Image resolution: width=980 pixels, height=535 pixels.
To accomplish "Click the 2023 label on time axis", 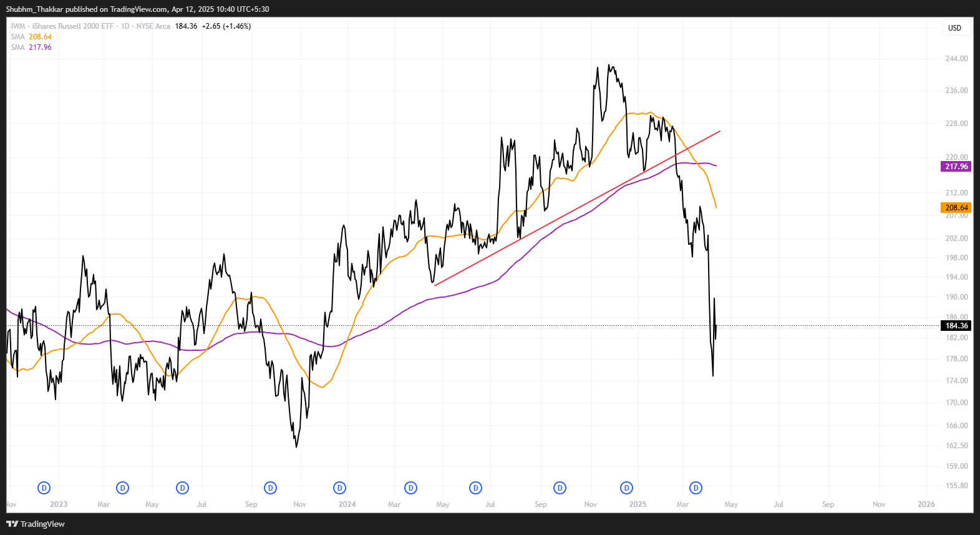I will (x=59, y=504).
